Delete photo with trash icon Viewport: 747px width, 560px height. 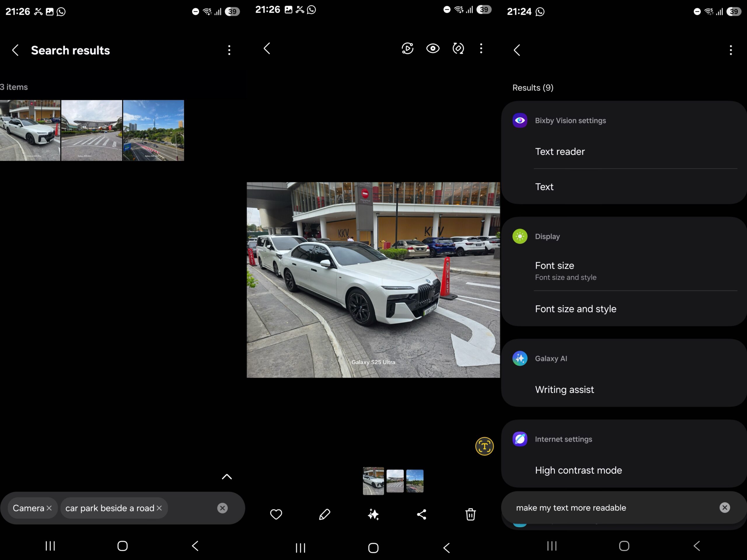pos(470,514)
